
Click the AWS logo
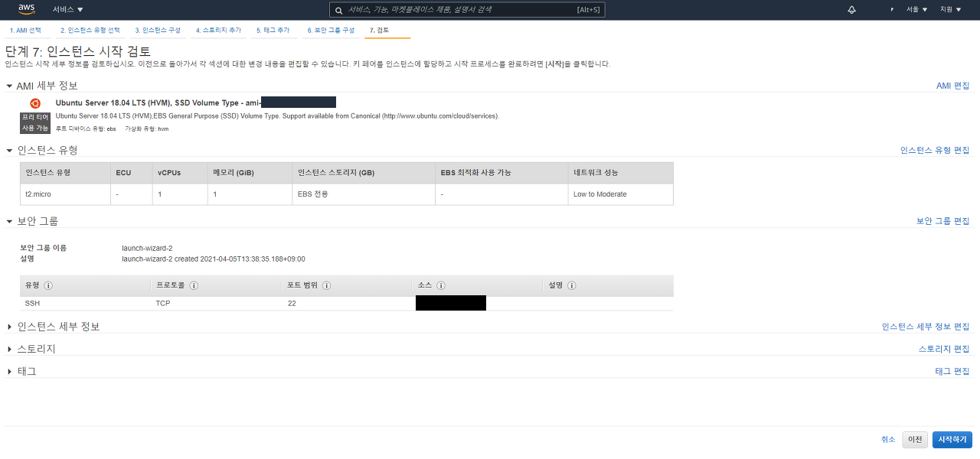[27, 9]
